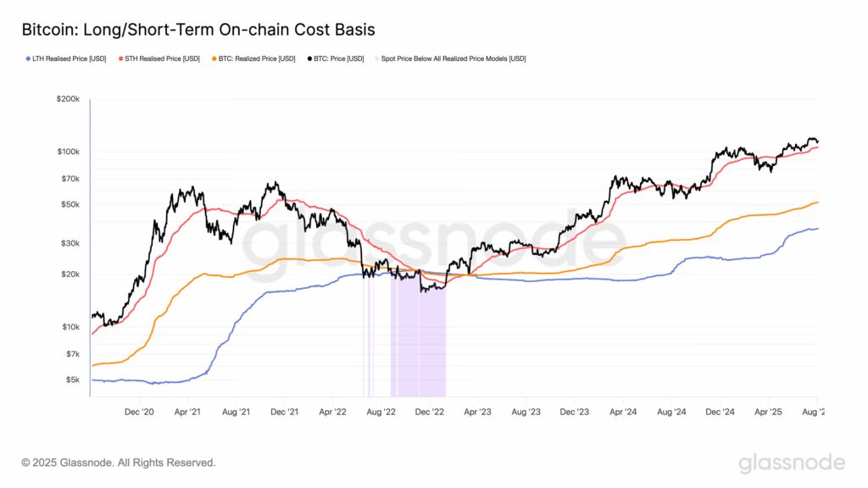The image size is (868, 488).
Task: Toggle Spot Price Below All Realized Price Models label
Action: pyautogui.click(x=453, y=58)
